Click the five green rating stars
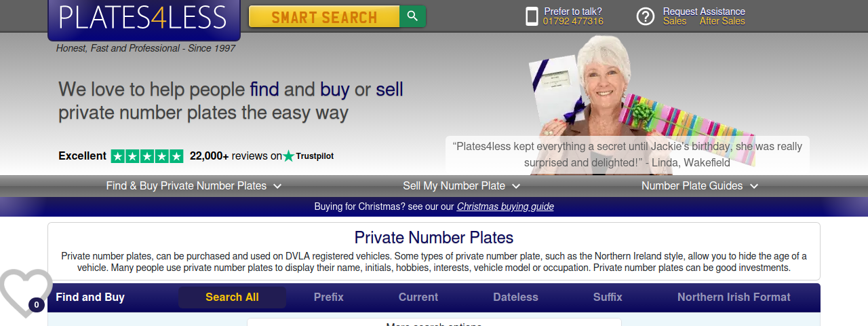Image resolution: width=868 pixels, height=326 pixels. tap(147, 156)
